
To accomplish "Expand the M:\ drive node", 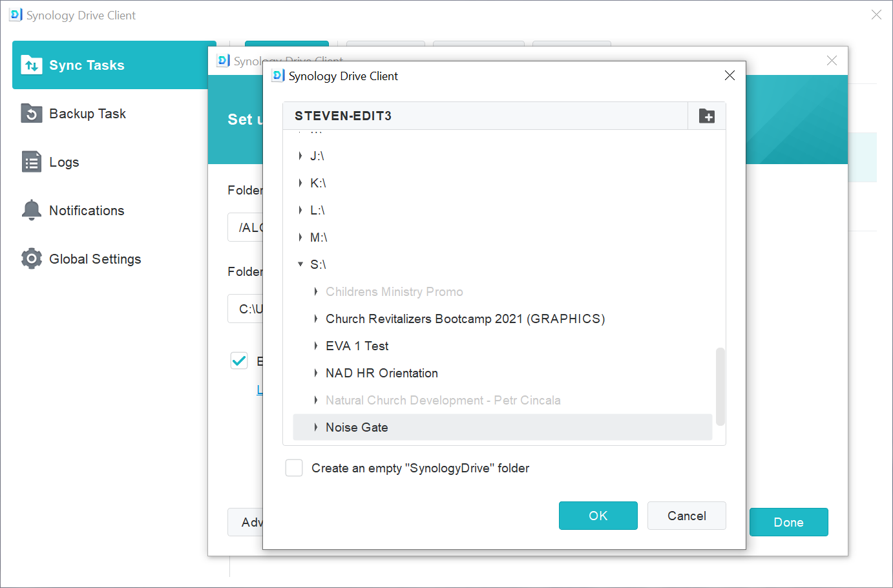I will coord(300,237).
